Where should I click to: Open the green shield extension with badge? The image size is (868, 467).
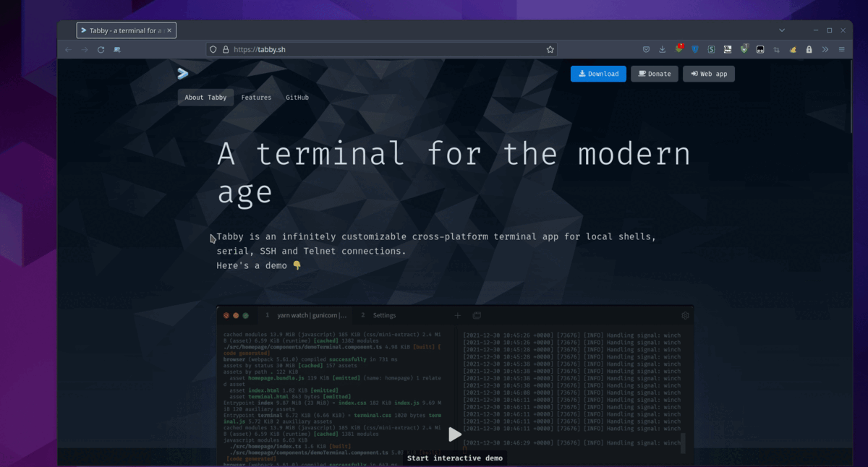(744, 49)
